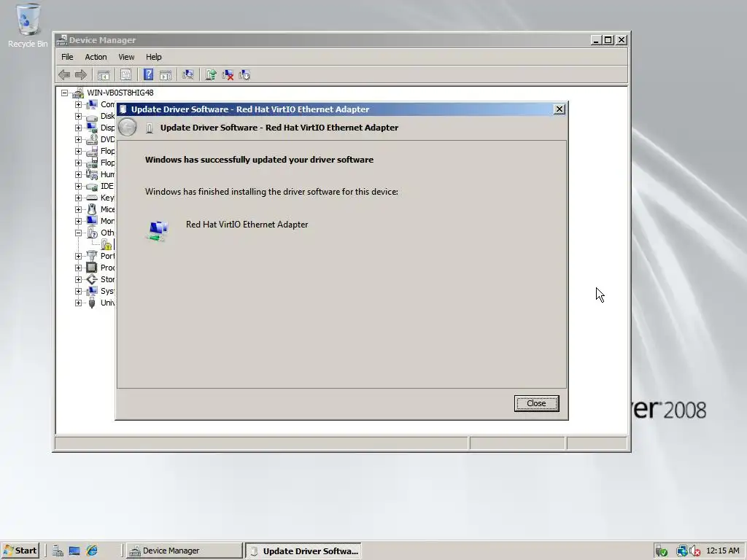The image size is (747, 560).
Task: Click Close button in Update Driver dialog
Action: point(536,403)
